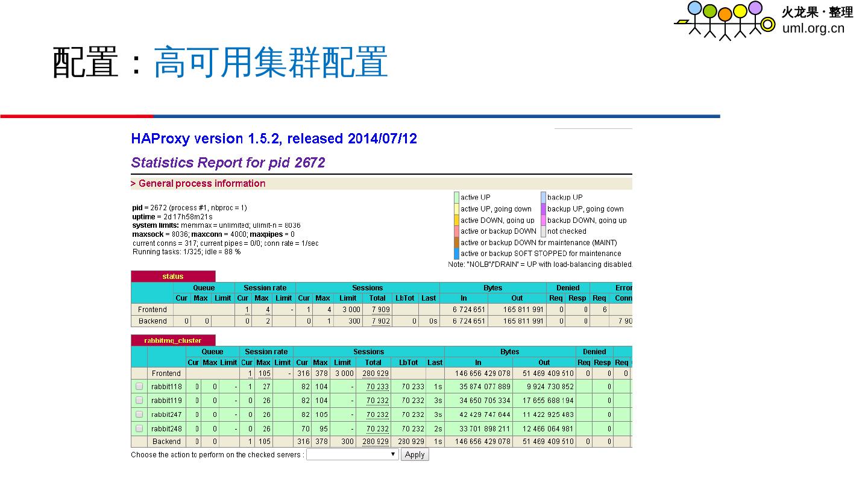Open the status proxy header link
Screen dimensions: 868x488
(x=172, y=277)
